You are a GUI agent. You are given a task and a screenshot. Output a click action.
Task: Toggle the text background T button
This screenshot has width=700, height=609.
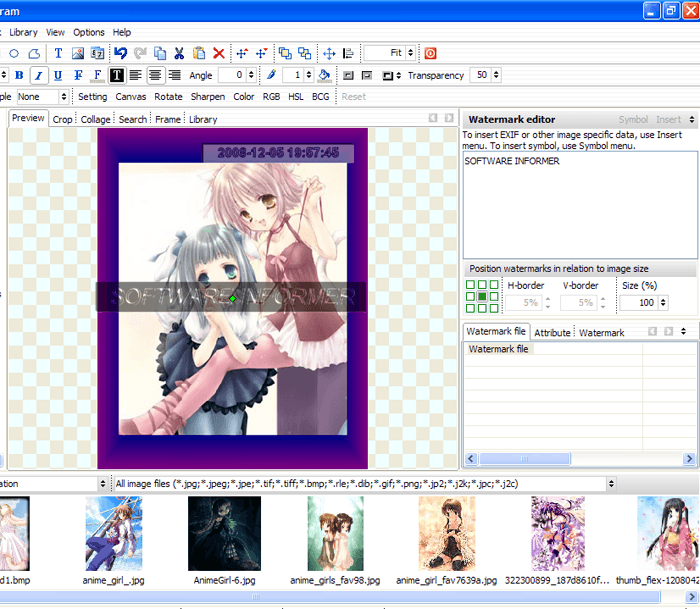[x=117, y=75]
